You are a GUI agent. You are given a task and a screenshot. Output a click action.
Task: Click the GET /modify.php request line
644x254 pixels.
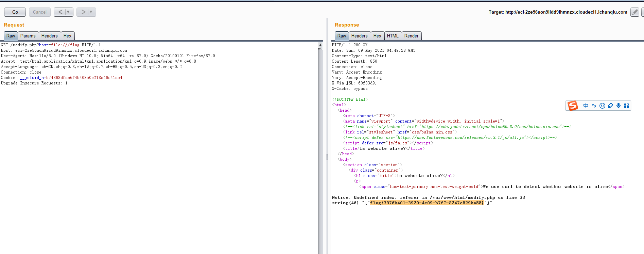[x=51, y=45]
